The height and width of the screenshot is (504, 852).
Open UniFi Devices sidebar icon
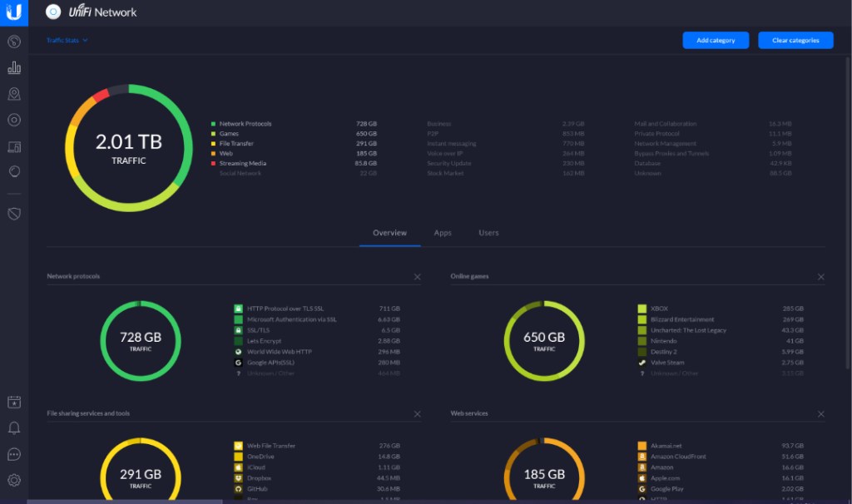tap(13, 120)
